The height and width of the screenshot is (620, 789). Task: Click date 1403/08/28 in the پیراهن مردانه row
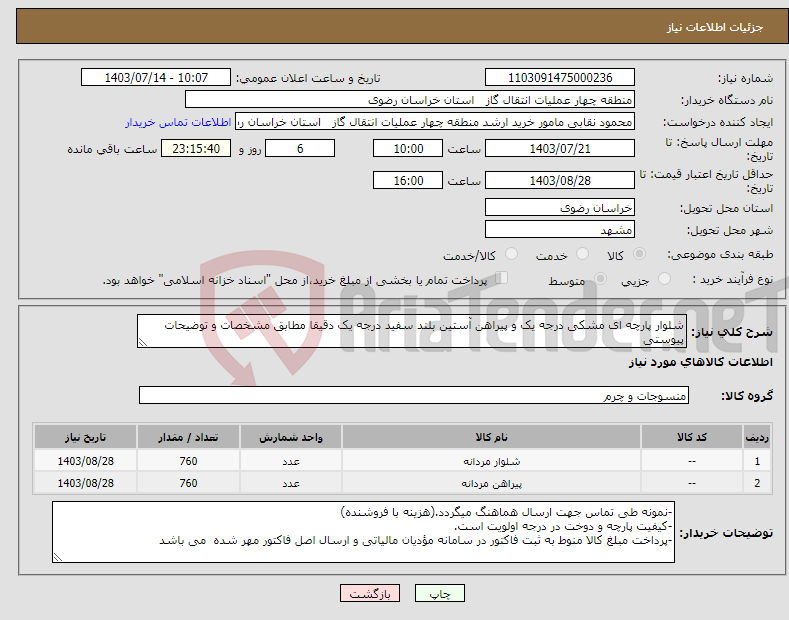pyautogui.click(x=86, y=483)
